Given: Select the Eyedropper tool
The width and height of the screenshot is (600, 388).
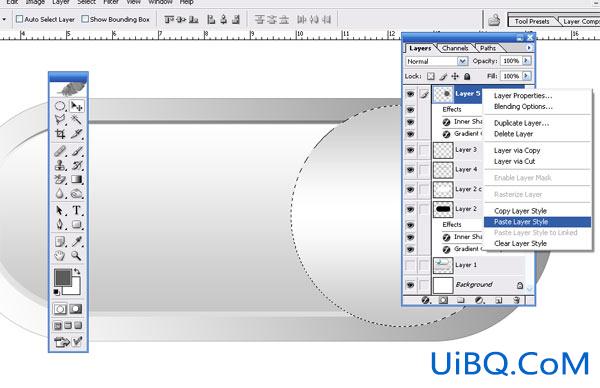Looking at the screenshot, I should coord(77,241).
